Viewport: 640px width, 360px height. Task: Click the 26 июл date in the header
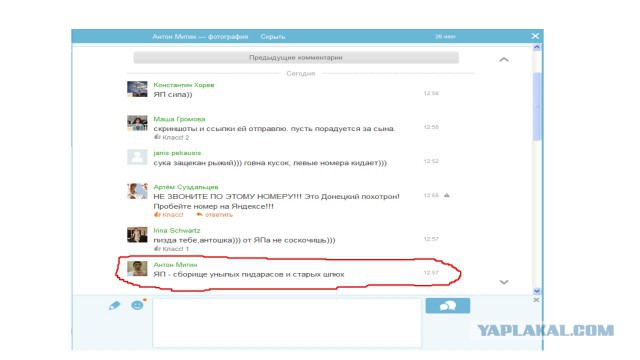click(x=445, y=37)
